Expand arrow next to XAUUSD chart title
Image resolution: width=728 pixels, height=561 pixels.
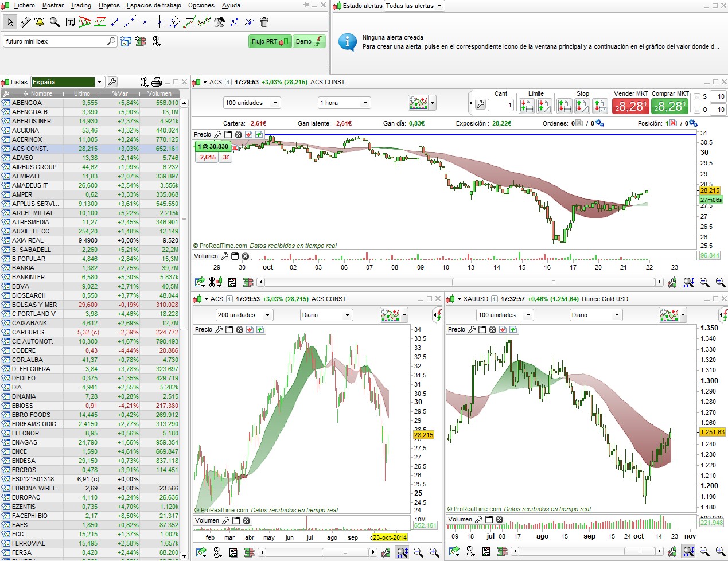(460, 299)
